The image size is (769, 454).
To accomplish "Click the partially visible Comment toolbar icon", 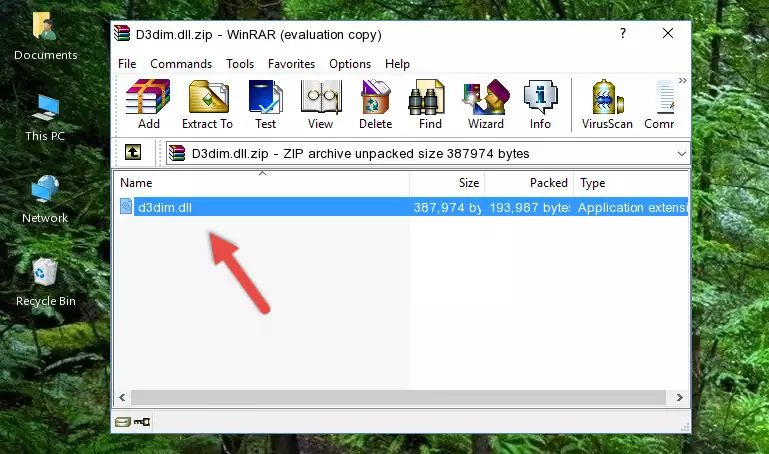I will [x=660, y=104].
